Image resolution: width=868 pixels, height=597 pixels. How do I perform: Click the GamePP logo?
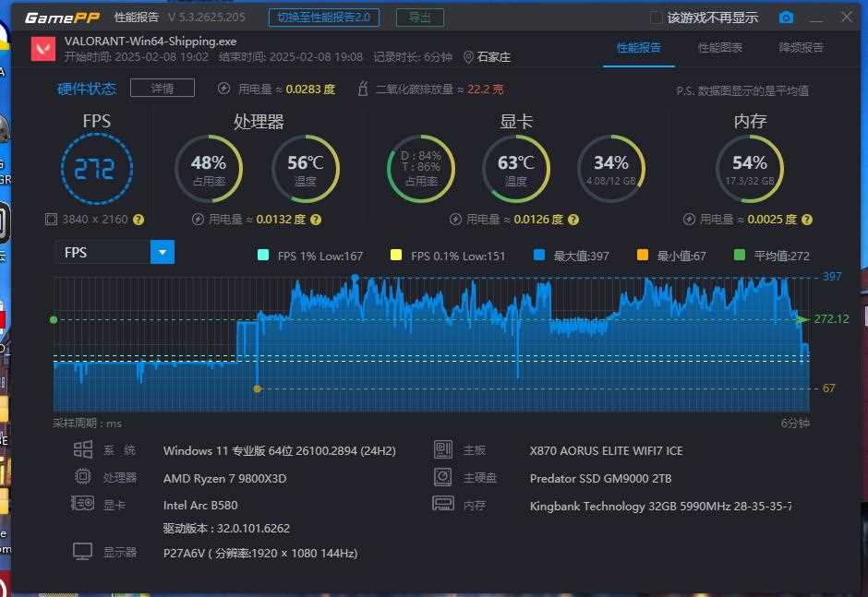(62, 18)
